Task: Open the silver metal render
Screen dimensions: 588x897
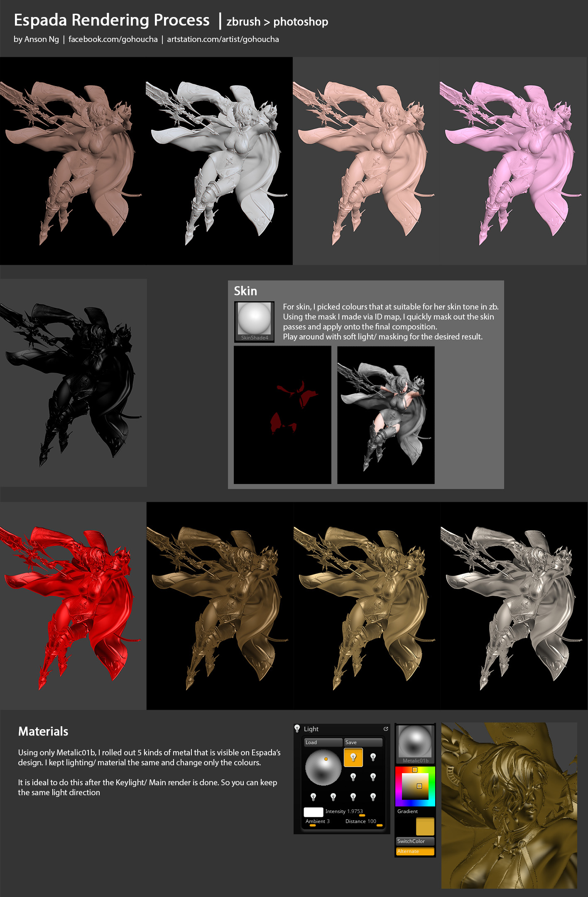Action: point(514,606)
